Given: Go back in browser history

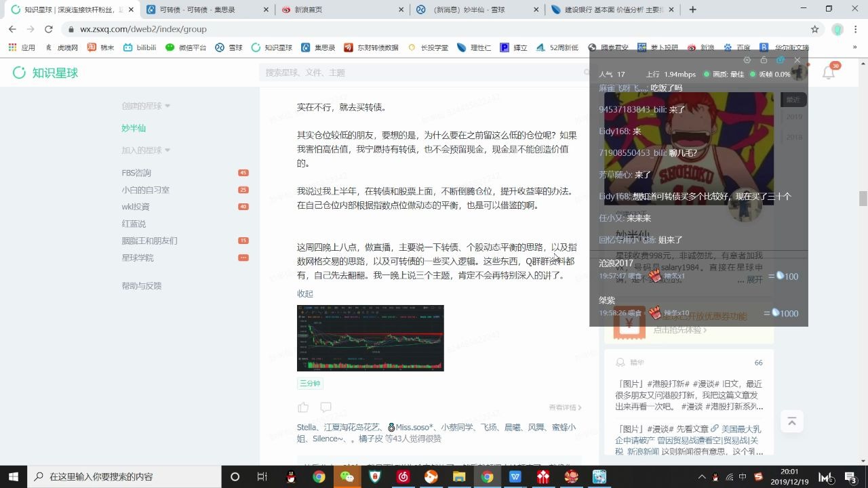Looking at the screenshot, I should point(12,29).
